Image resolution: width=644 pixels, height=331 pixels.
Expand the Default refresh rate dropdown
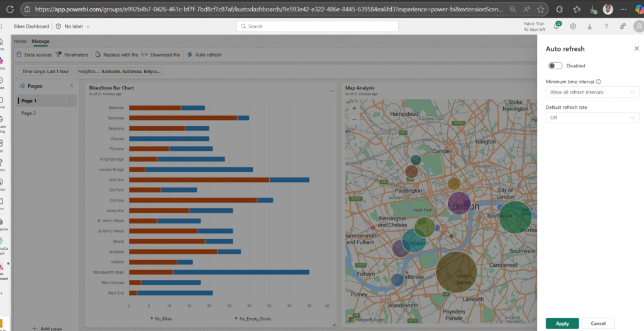coord(592,118)
